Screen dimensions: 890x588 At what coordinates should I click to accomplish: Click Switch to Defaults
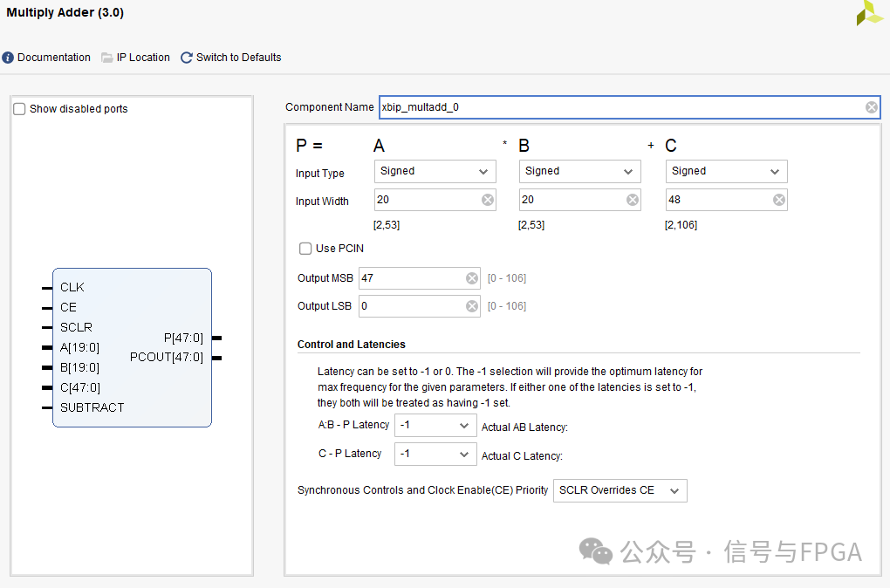(238, 58)
